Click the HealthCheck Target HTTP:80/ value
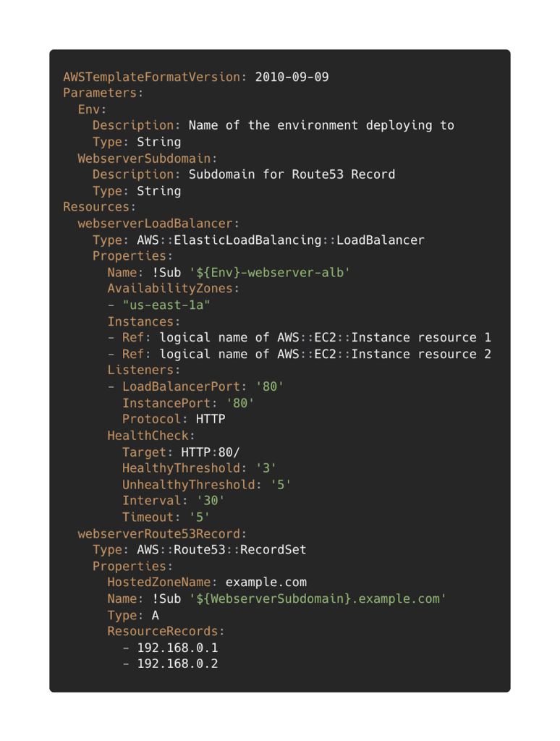This screenshot has width=560, height=741. click(x=211, y=452)
